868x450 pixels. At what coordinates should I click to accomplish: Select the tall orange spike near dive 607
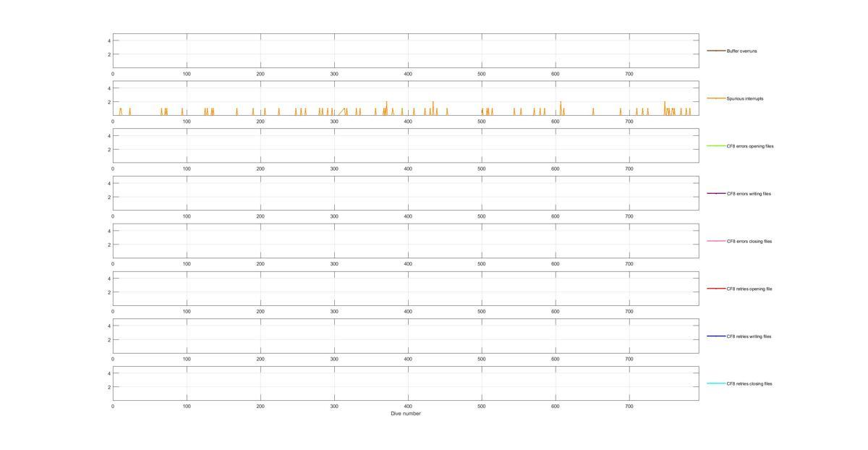(561, 108)
